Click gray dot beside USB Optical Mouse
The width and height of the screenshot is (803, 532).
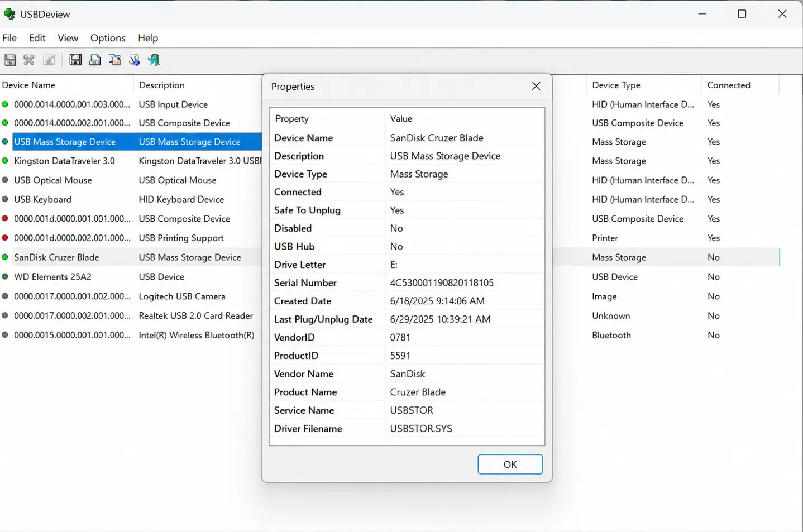(x=5, y=180)
